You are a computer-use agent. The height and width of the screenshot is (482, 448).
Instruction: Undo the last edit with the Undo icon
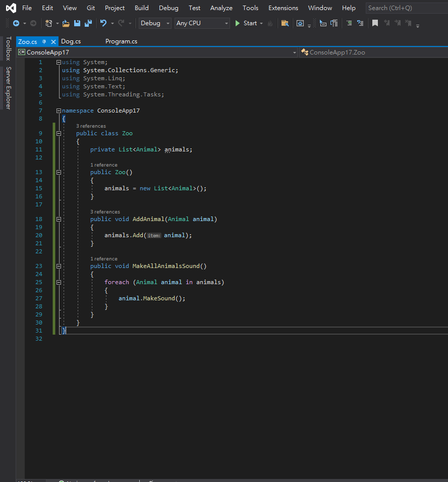pyautogui.click(x=103, y=23)
